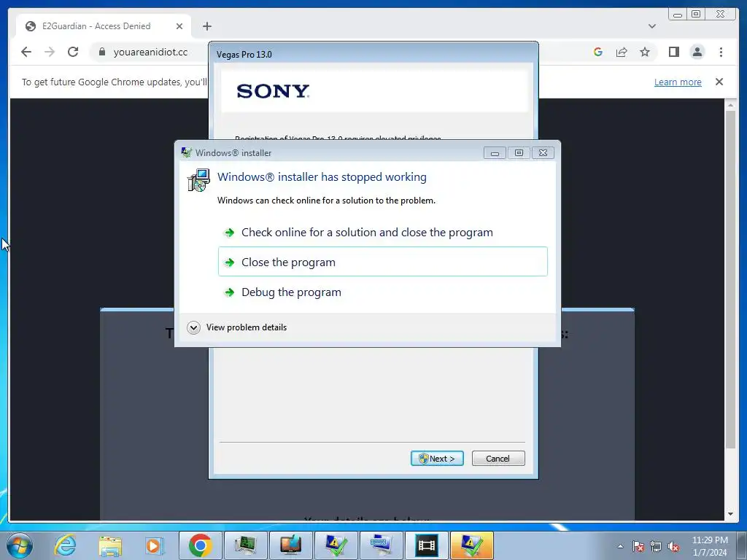Switch to Vegas Pro filmstrip taskbar item

click(426, 545)
